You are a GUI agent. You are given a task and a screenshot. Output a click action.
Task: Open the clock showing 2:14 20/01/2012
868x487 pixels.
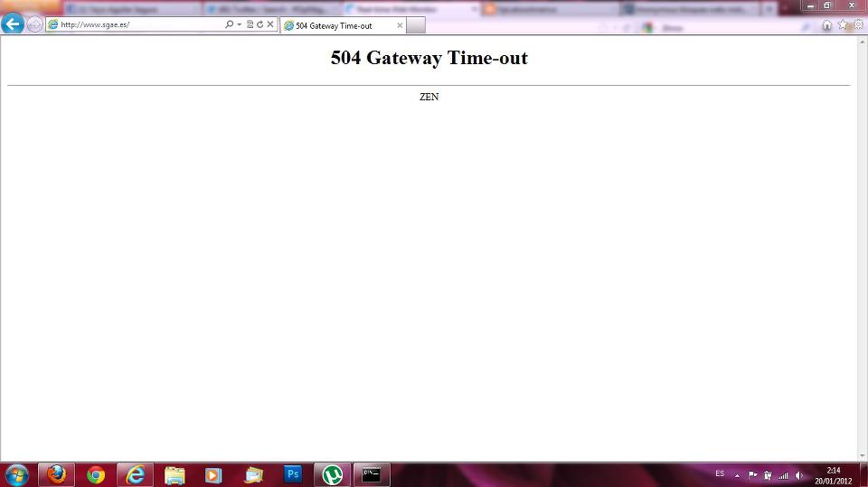(833, 475)
